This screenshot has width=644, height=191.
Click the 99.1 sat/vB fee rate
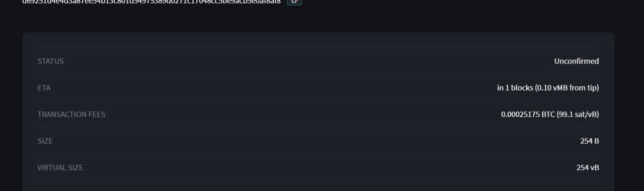point(578,114)
